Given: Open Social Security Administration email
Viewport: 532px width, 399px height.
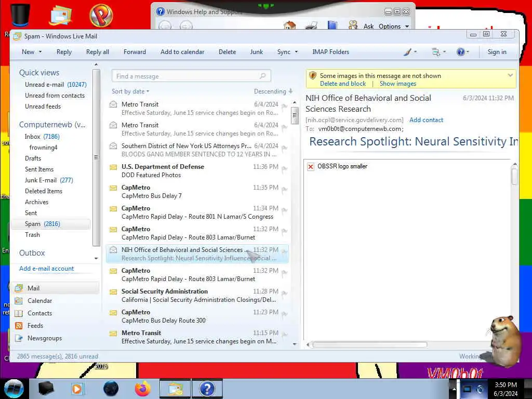Looking at the screenshot, I should pos(198,295).
